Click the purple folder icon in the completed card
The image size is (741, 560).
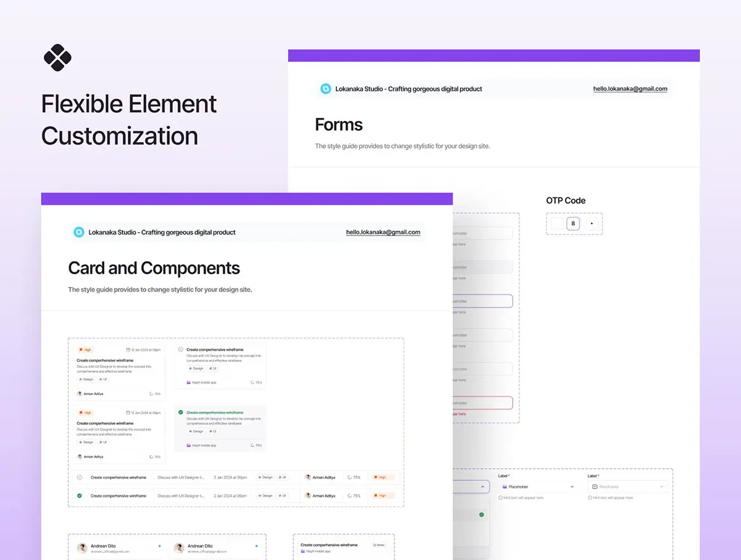point(188,445)
